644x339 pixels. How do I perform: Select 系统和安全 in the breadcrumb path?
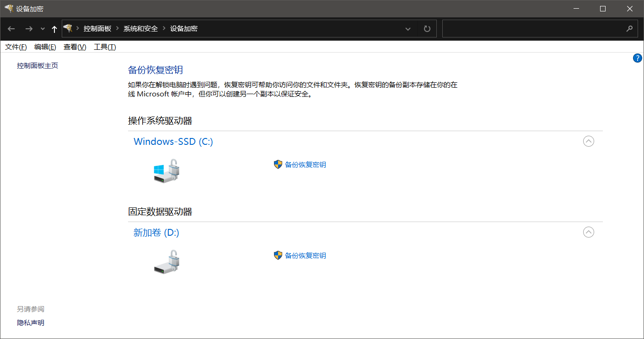coord(140,28)
